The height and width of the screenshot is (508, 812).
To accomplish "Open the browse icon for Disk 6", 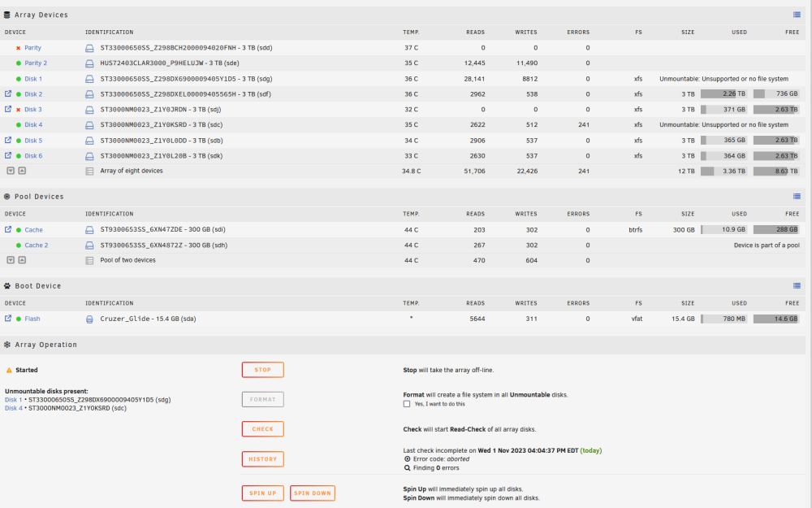I will 8,155.
